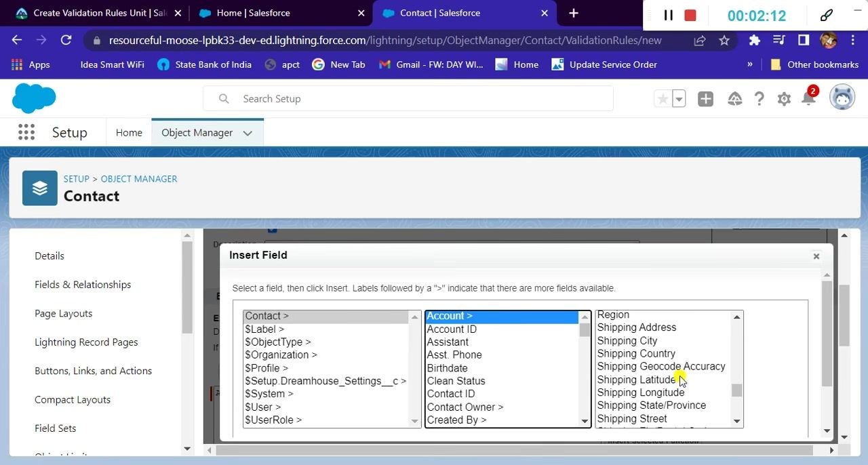Open Compact Layouts in sidebar
868x465 pixels.
[73, 399]
